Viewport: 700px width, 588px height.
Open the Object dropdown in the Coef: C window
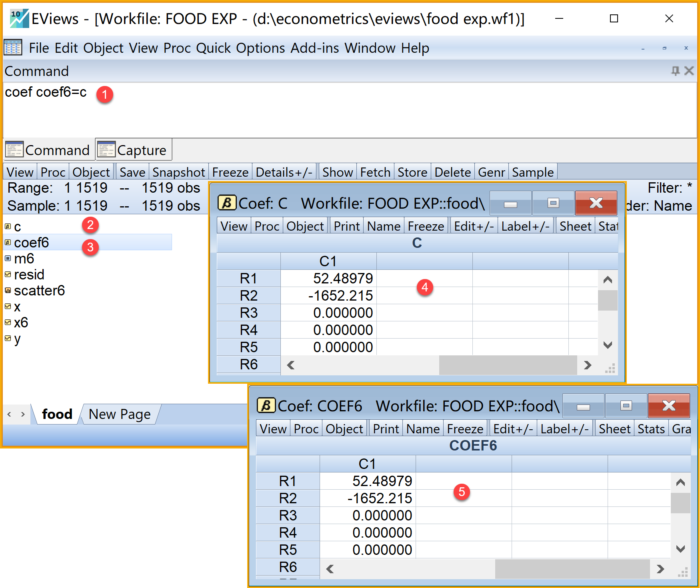click(305, 226)
